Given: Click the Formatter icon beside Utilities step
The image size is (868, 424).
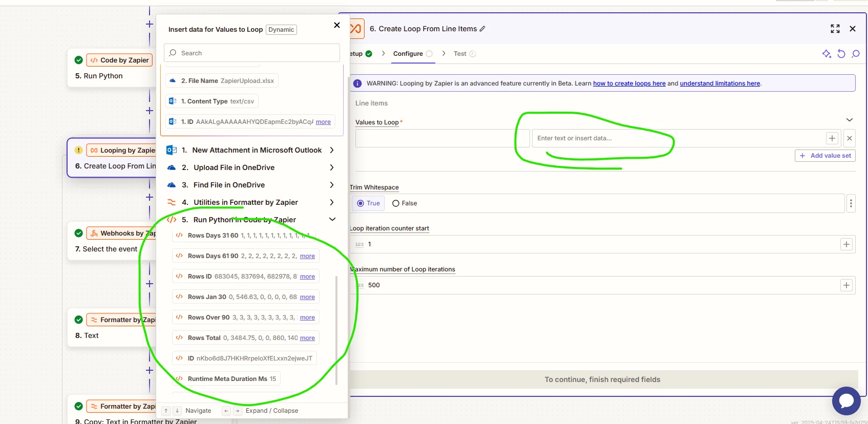Looking at the screenshot, I should click(x=172, y=202).
